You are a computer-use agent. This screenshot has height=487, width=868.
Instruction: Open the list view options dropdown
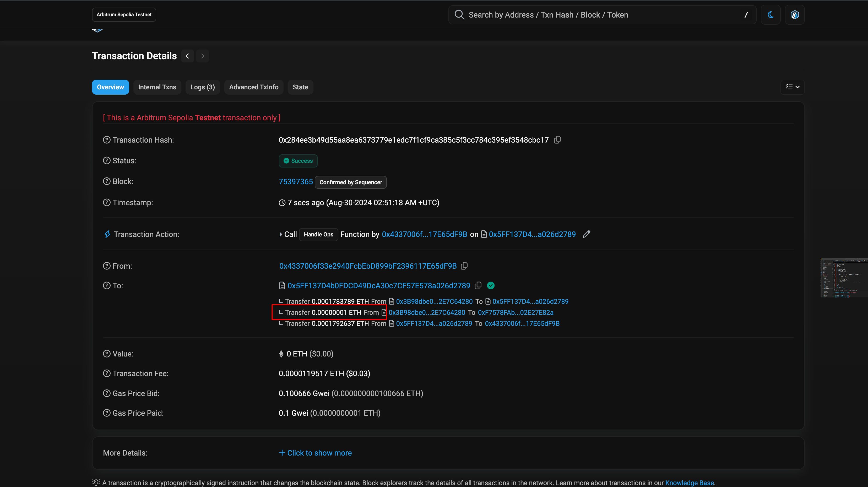(793, 87)
